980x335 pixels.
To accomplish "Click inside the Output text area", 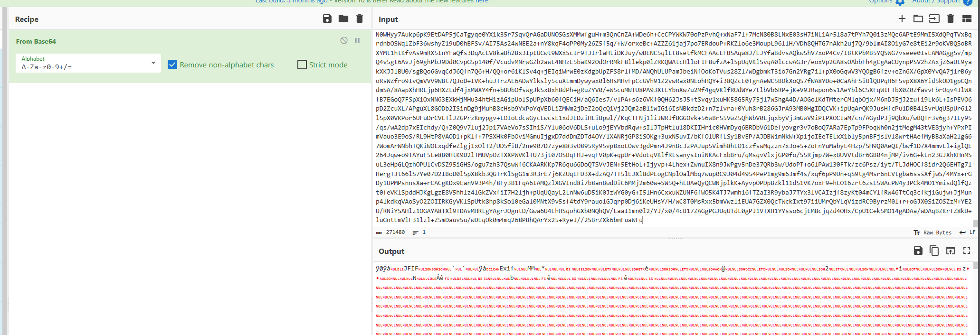I will pos(673,299).
